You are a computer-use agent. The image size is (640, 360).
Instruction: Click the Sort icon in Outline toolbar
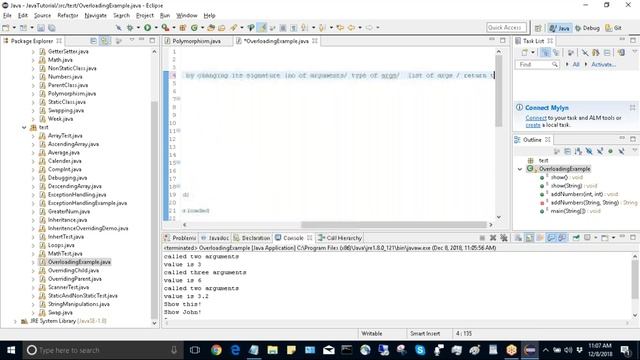tap(578, 151)
